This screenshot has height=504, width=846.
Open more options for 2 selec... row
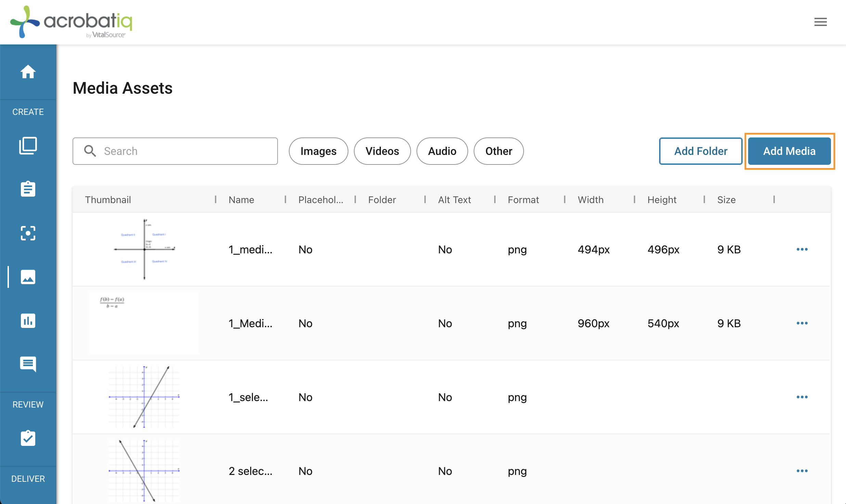(802, 471)
